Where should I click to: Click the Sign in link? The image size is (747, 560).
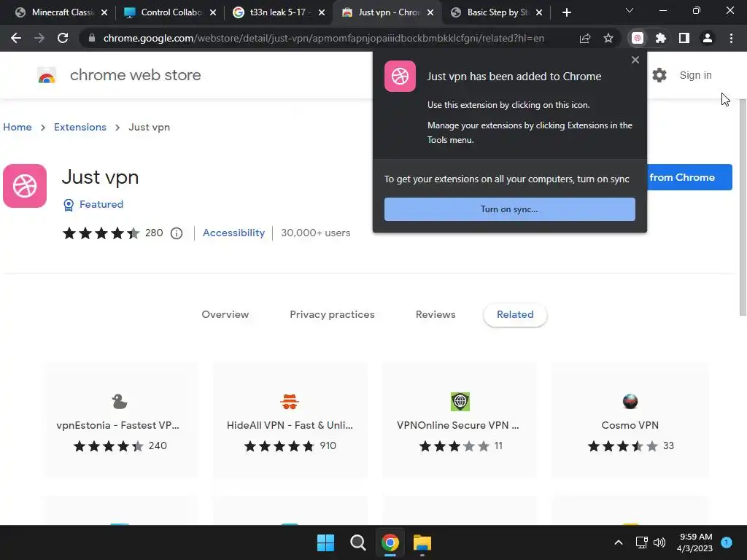click(x=695, y=75)
